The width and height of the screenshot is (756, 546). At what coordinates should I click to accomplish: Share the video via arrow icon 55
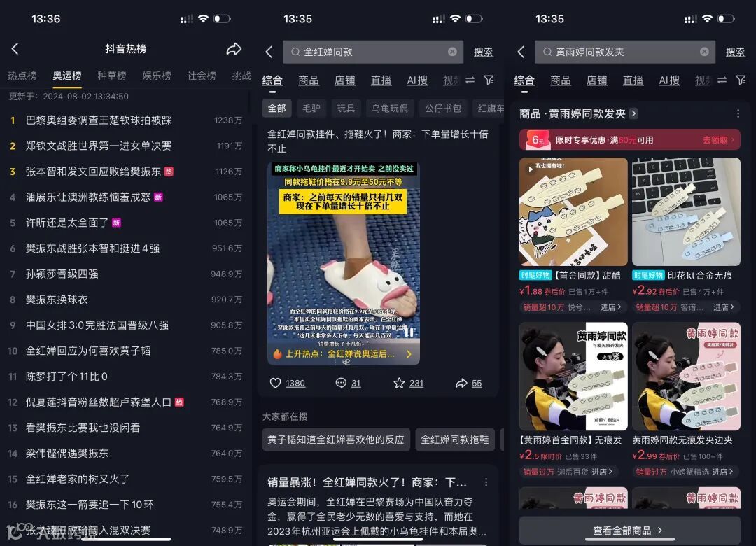(x=461, y=383)
